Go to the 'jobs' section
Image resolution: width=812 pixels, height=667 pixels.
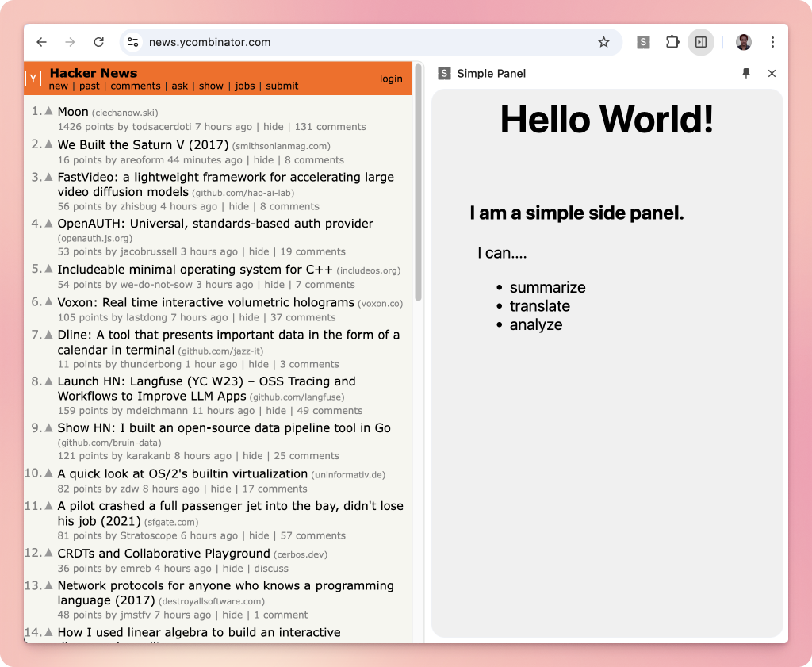tap(245, 86)
